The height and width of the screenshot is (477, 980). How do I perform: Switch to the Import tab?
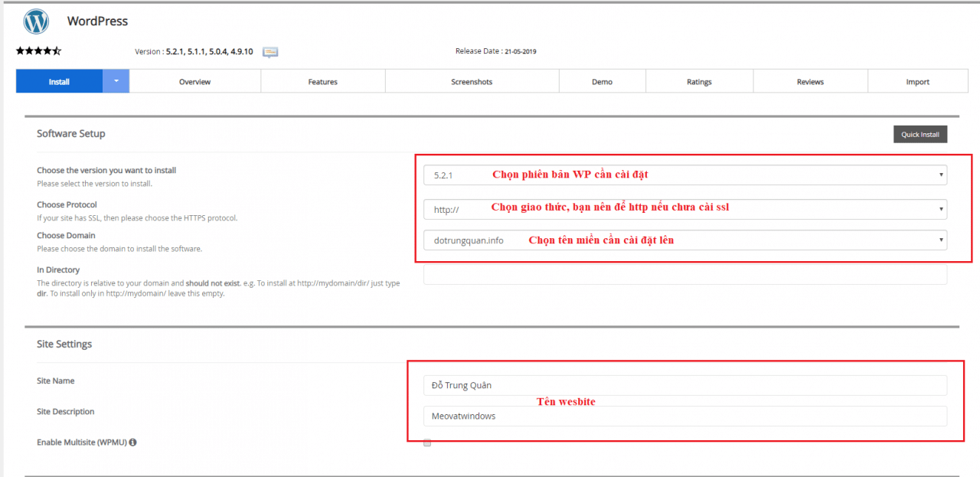tap(918, 81)
